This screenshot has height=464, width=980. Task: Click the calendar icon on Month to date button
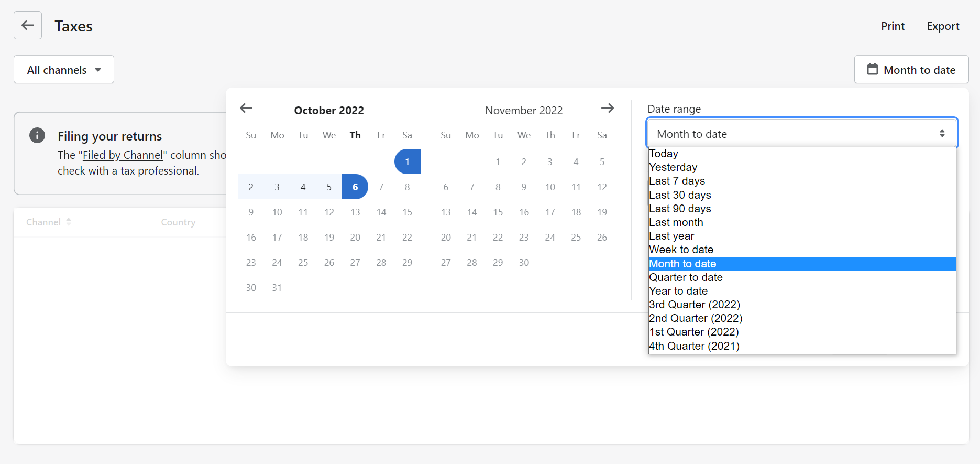(872, 69)
